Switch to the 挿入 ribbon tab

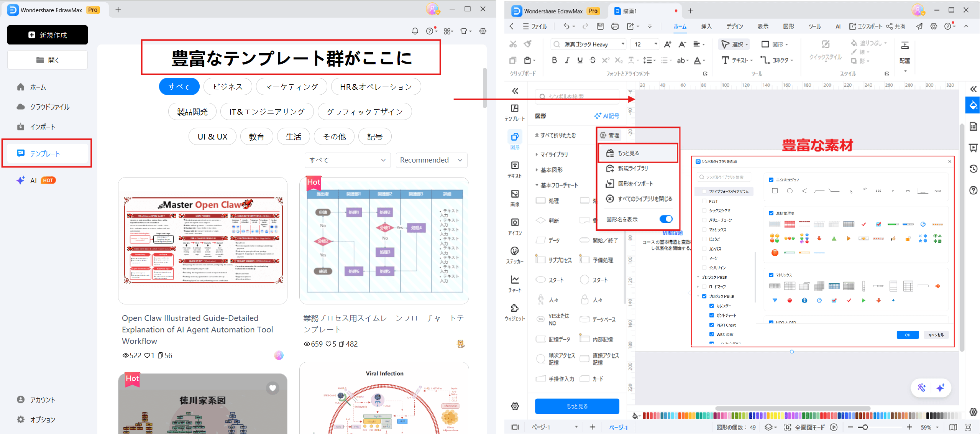[706, 26]
